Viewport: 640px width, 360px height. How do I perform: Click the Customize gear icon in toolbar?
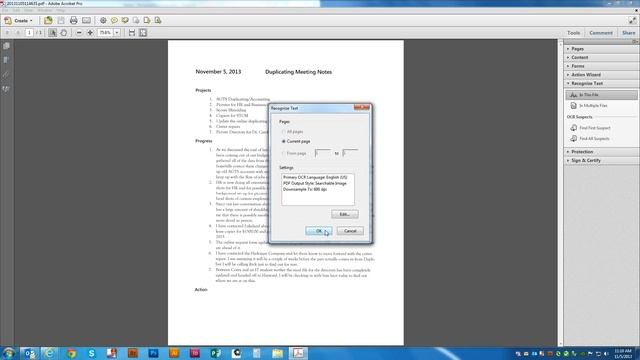click(103, 20)
